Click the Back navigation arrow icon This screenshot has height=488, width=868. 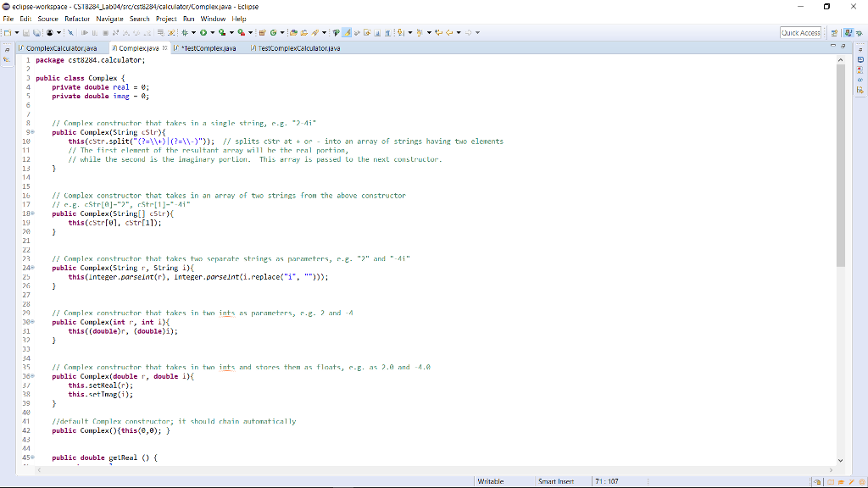[449, 31]
